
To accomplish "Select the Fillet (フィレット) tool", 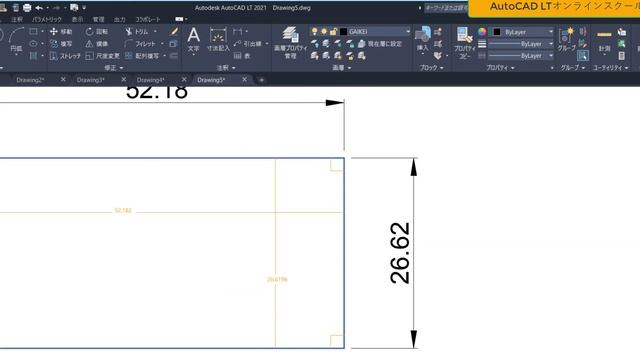I will point(140,44).
